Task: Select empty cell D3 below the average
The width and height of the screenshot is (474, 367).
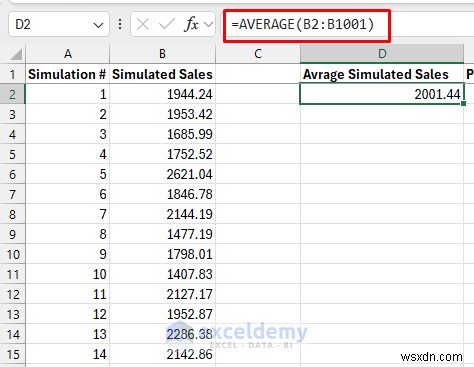Action: [x=382, y=114]
